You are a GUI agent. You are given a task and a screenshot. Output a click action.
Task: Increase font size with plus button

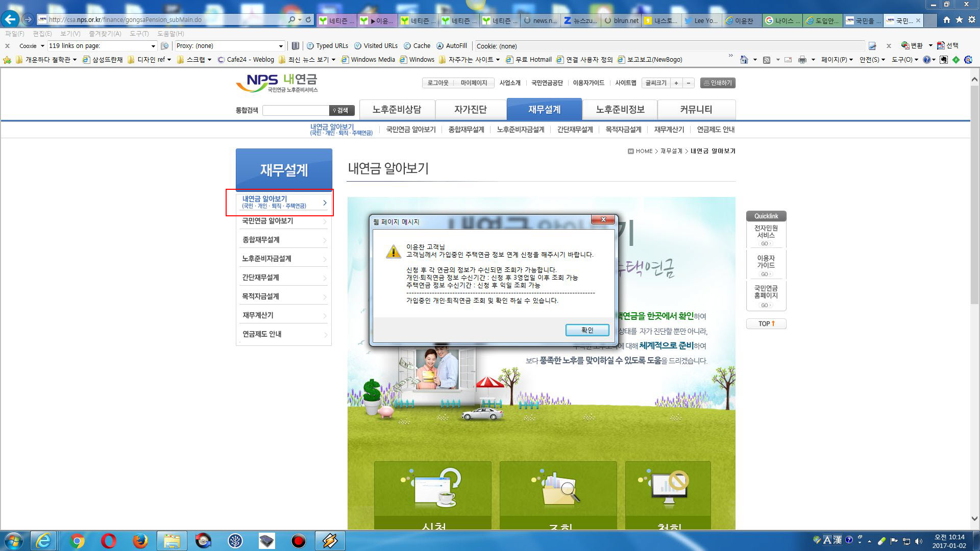point(676,83)
